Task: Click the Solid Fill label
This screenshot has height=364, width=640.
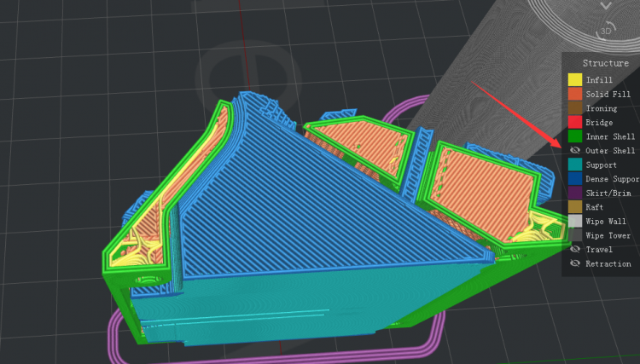Action: [x=608, y=94]
